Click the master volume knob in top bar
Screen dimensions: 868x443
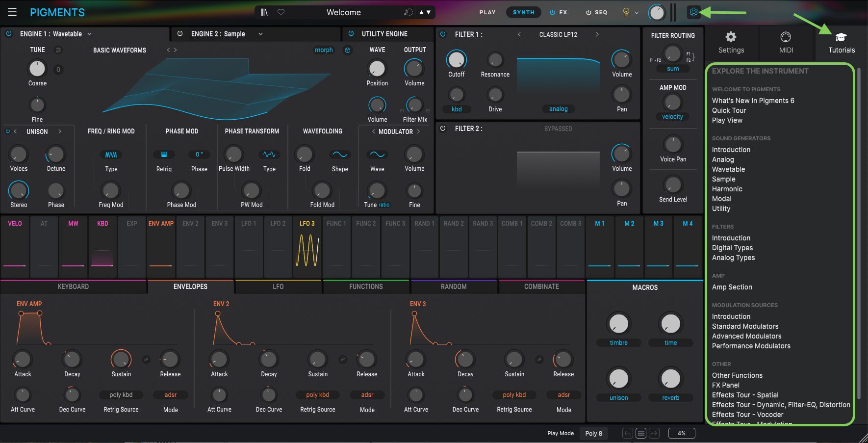(656, 13)
